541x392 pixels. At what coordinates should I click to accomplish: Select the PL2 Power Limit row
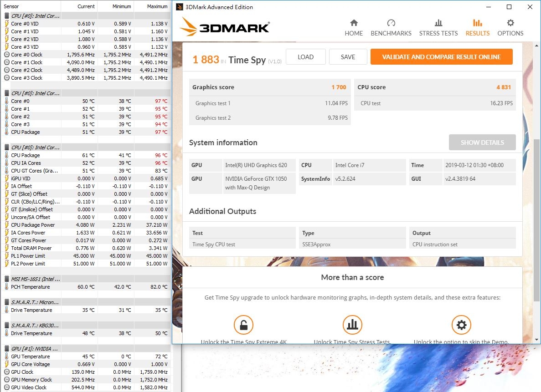86,264
